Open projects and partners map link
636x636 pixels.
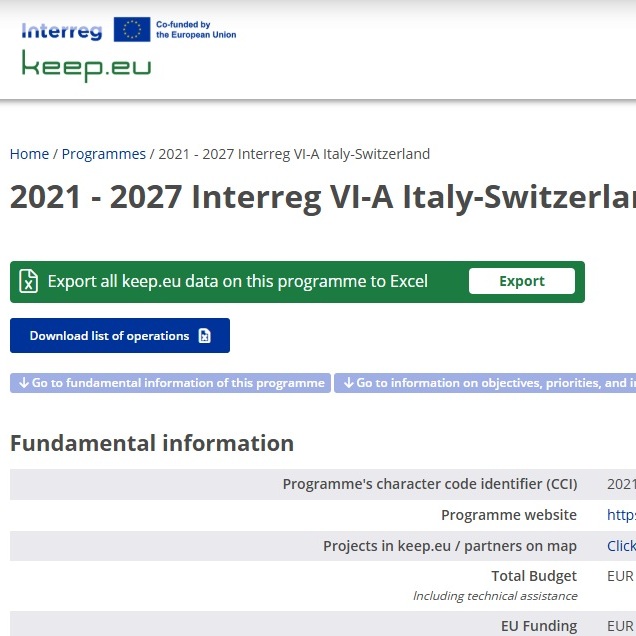621,546
